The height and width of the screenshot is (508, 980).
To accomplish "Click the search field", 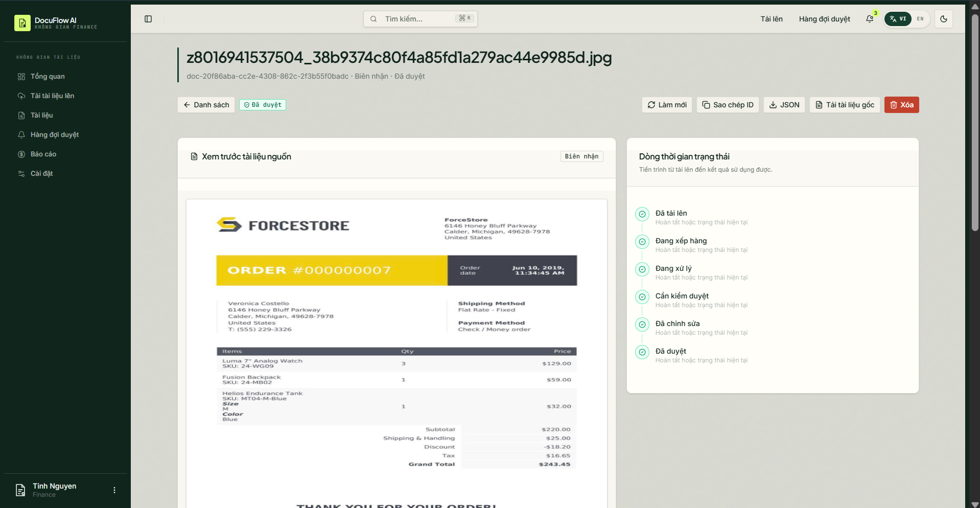I will [420, 19].
